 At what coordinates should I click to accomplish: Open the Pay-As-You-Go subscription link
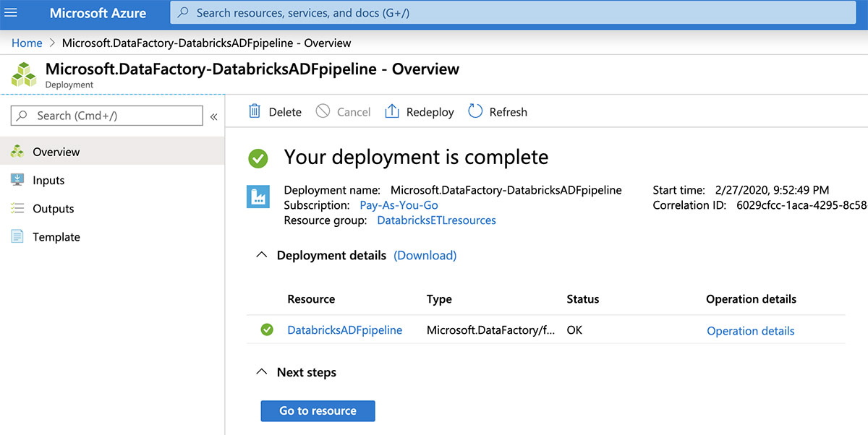399,205
